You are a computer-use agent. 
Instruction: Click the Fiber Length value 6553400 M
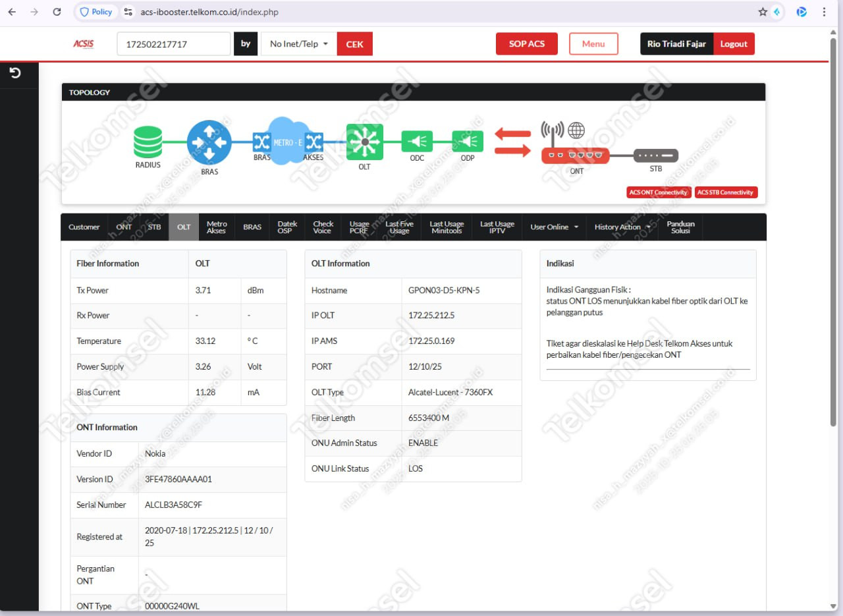429,418
